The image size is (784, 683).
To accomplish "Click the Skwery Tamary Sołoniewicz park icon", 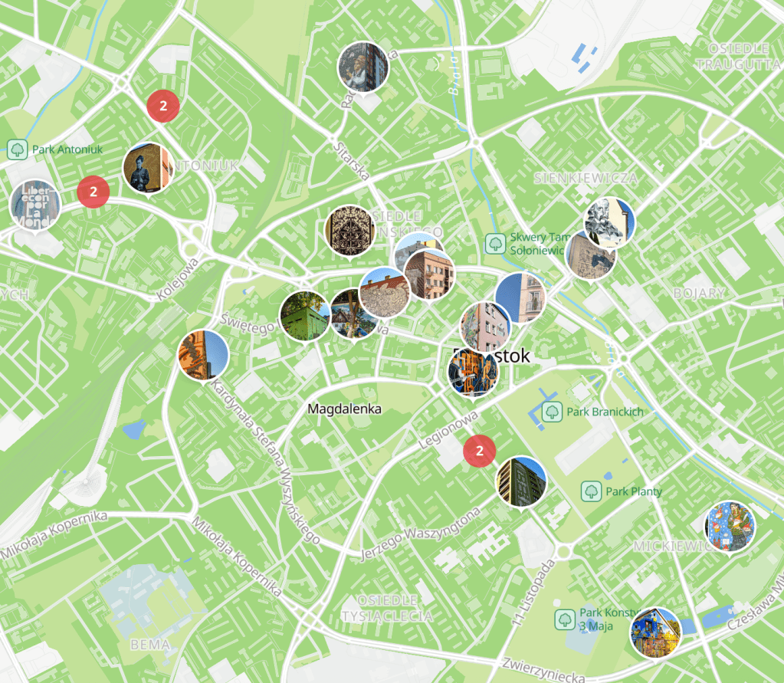I will coord(496,244).
